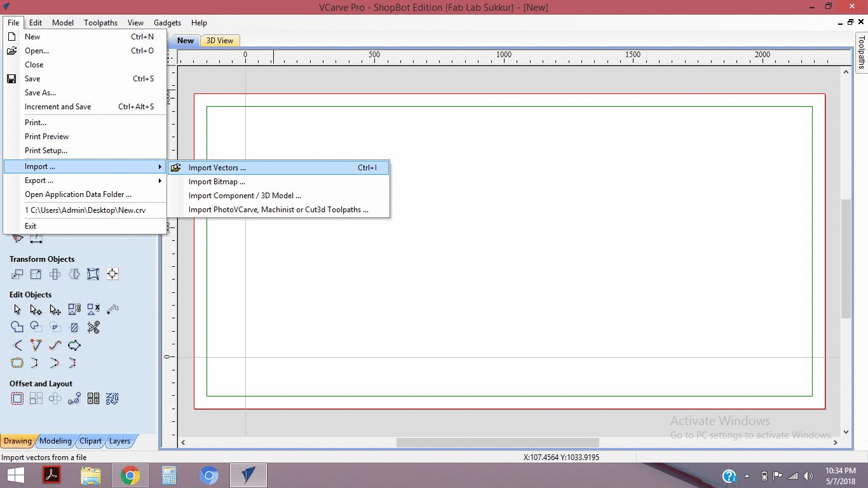The image size is (868, 488).
Task: Choose the Set Size scale tool
Action: click(x=36, y=274)
